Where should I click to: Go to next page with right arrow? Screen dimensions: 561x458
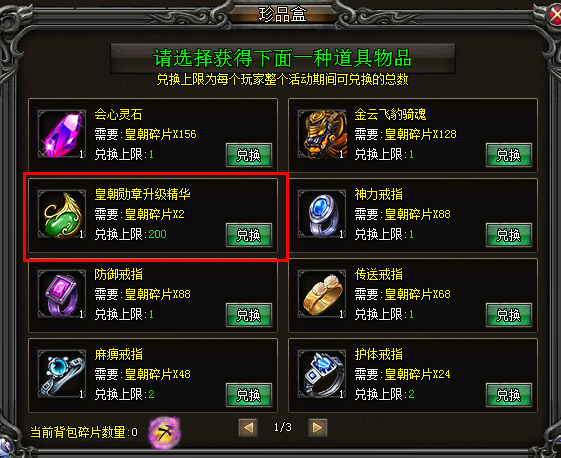point(317,428)
